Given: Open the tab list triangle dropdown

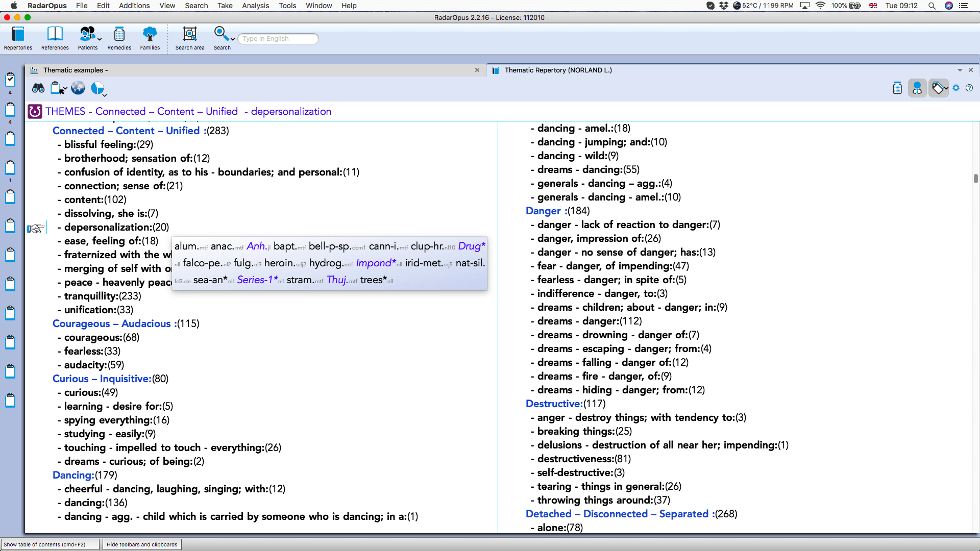Looking at the screenshot, I should 960,70.
